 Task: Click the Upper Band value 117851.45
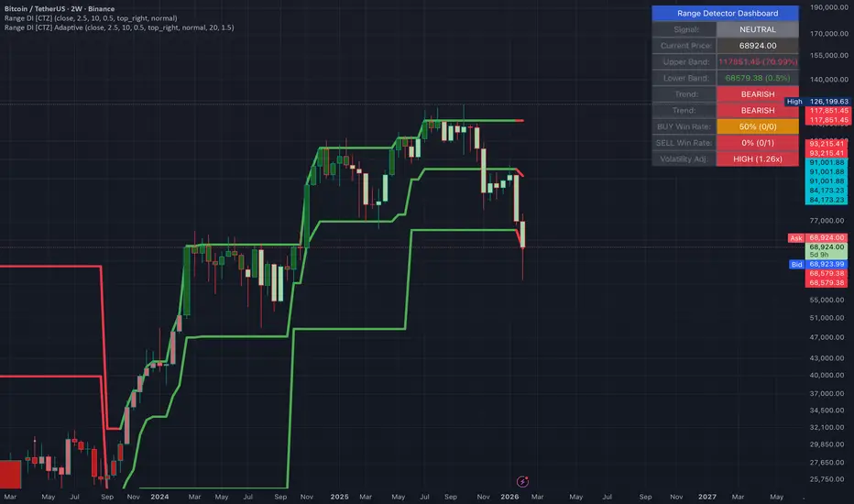pyautogui.click(x=758, y=61)
